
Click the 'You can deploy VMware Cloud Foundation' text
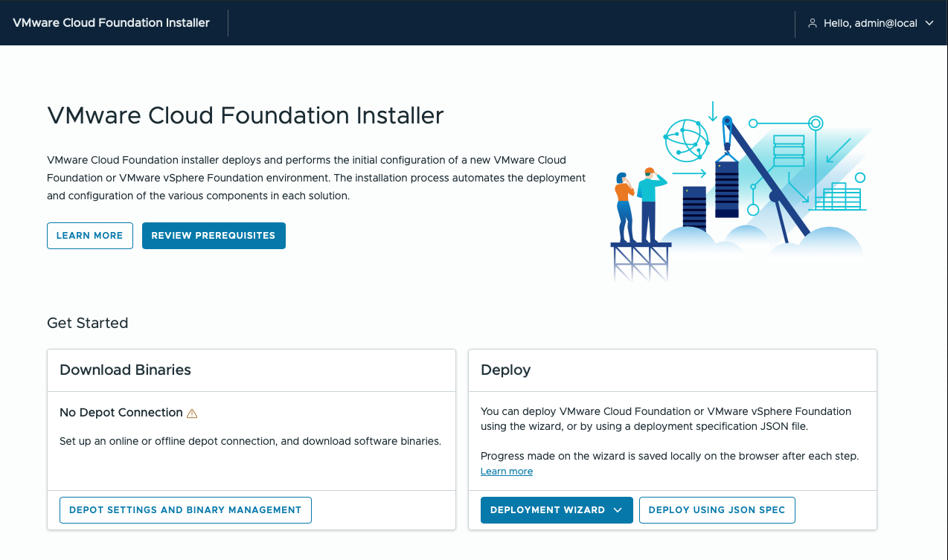666,419
